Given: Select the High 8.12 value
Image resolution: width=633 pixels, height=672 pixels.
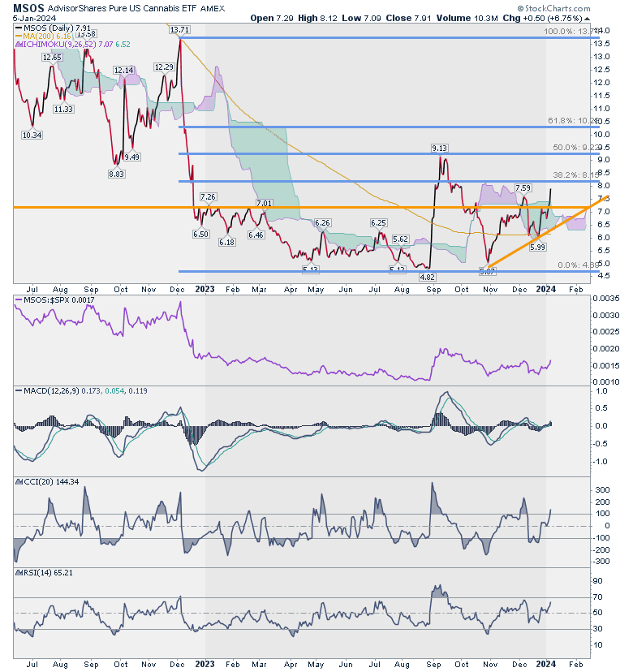Looking at the screenshot, I should click(x=317, y=18).
